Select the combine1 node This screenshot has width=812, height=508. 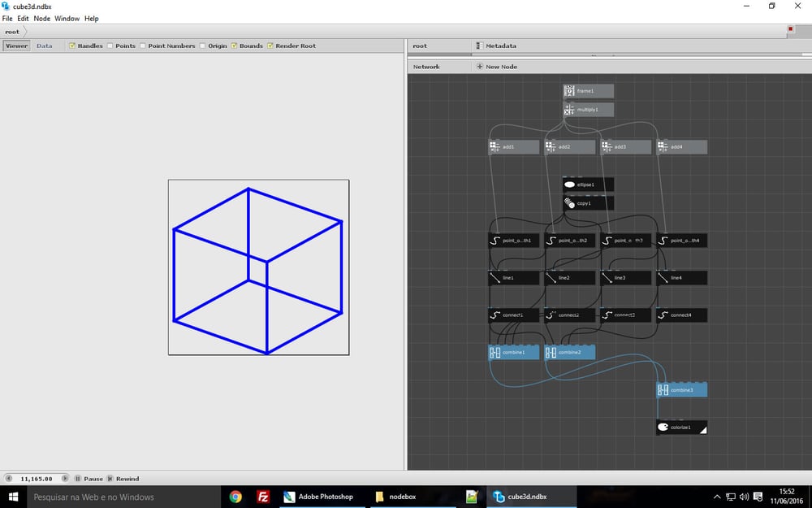tap(514, 353)
